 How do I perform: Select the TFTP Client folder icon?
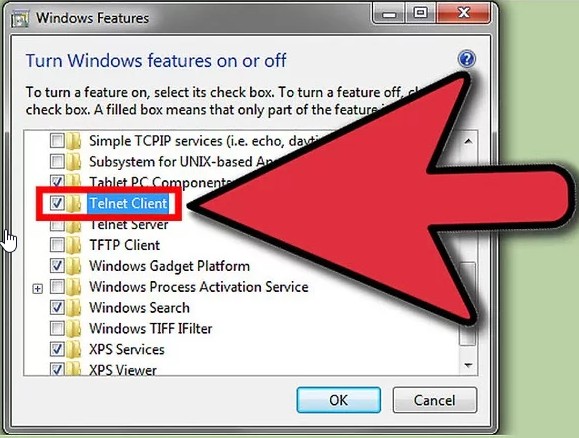(74, 245)
